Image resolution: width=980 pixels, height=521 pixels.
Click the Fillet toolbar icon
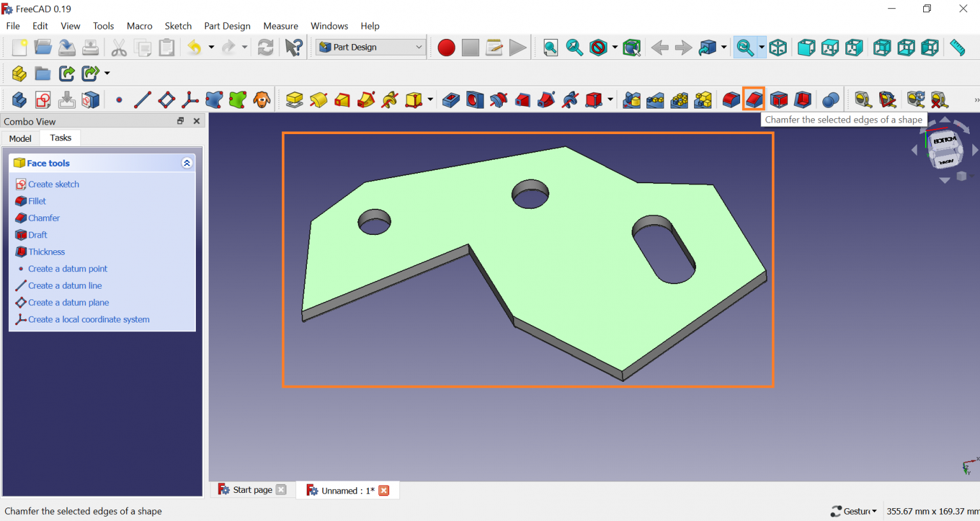coord(731,100)
